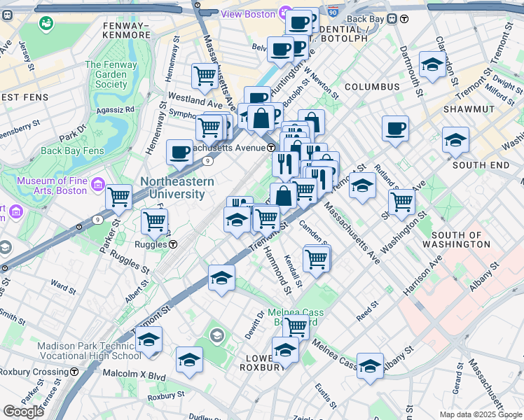Click the FENWAY–KENMORE neighborhood label
The image size is (524, 420).
tap(127, 30)
